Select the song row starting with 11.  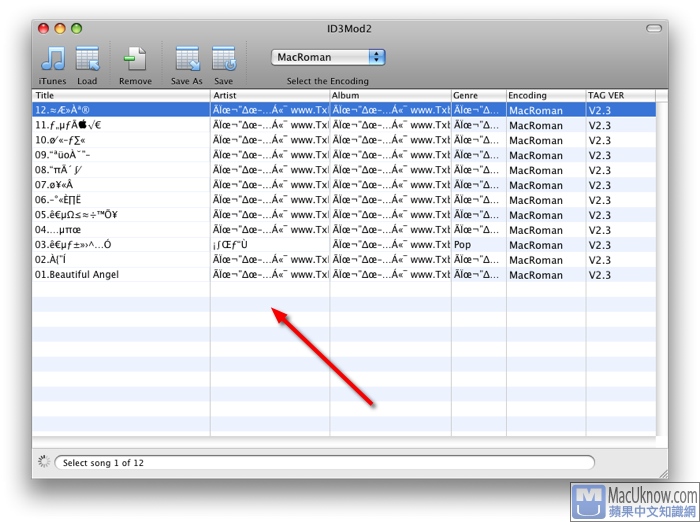344,125
